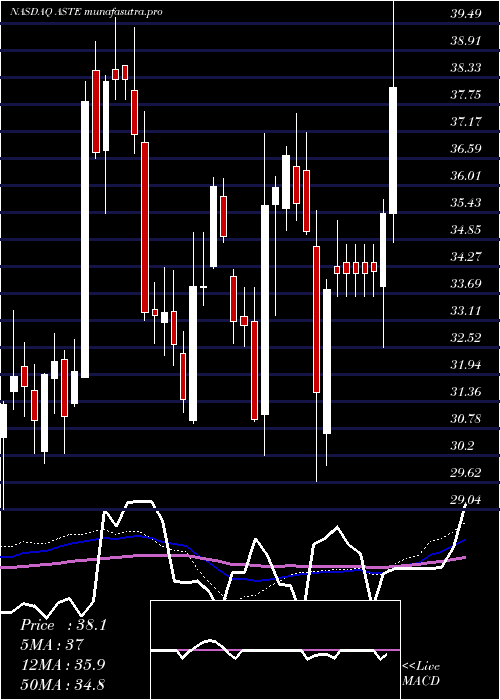Click the NASDAQ ASTE munafasutra.pro title text
500x700 pixels.
tap(86, 12)
